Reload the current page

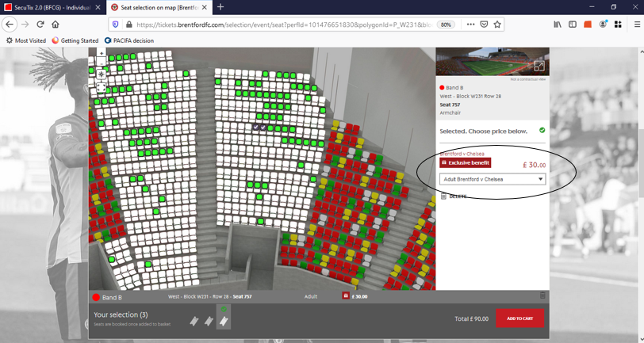coord(40,25)
